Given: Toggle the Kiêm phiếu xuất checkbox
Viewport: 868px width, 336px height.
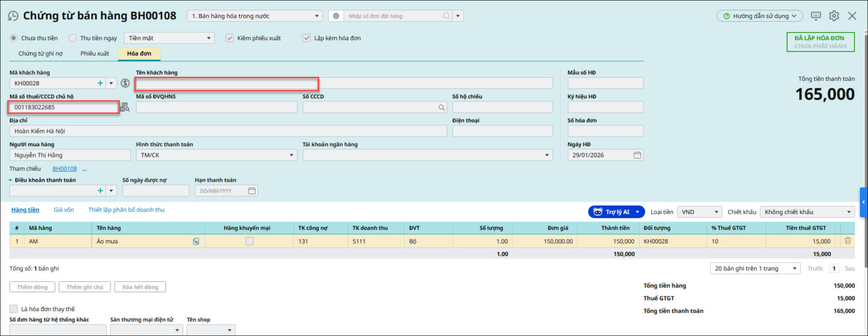Looking at the screenshot, I should click(230, 38).
